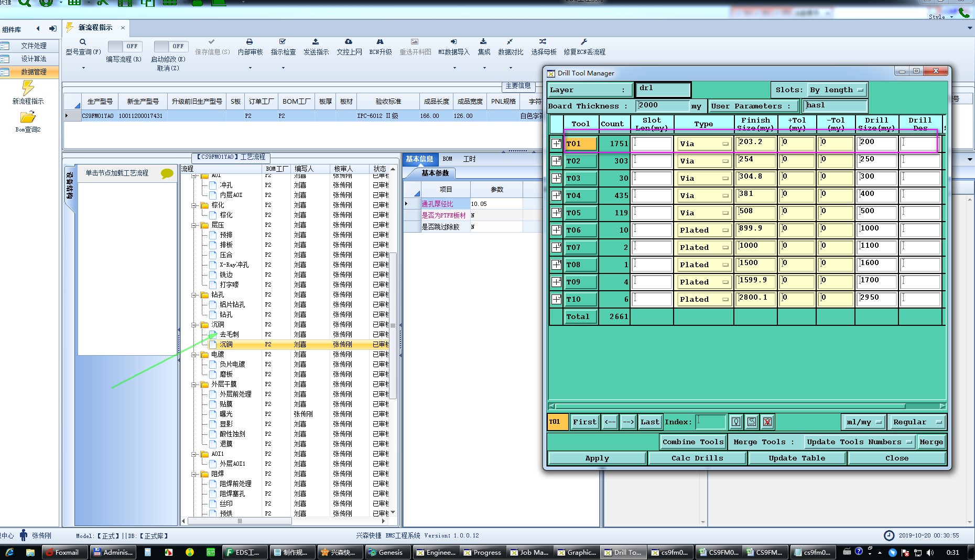The image size is (975, 560).
Task: Open Regular mode dropdown
Action: pos(916,422)
